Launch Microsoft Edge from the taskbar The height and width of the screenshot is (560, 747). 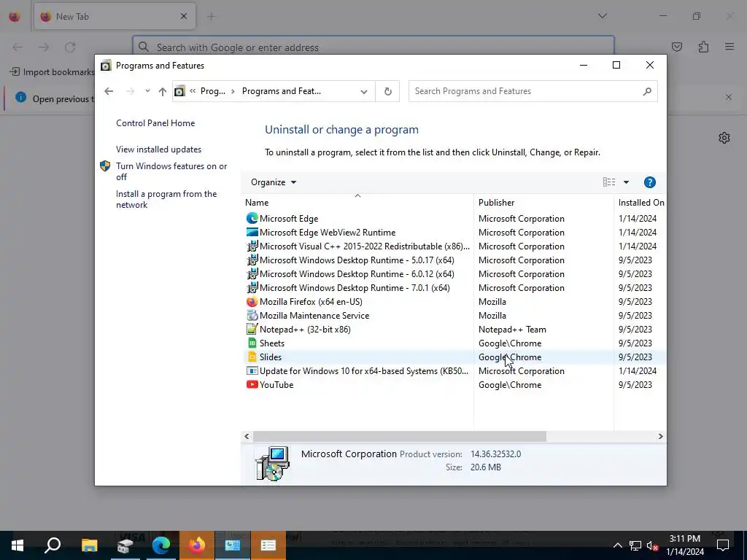coord(161,545)
